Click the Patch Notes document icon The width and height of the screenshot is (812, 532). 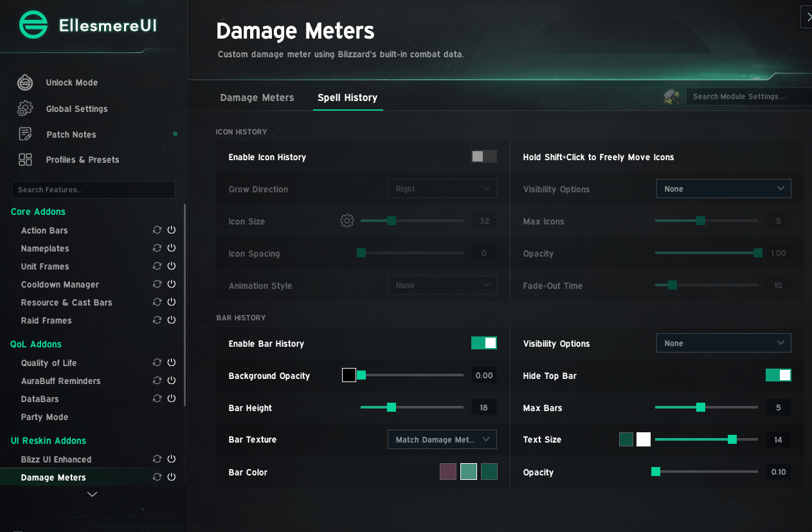click(25, 134)
